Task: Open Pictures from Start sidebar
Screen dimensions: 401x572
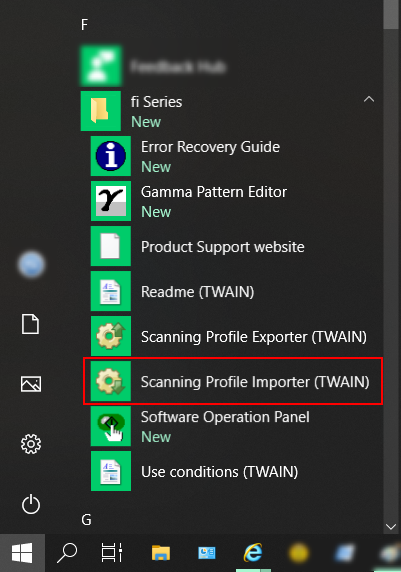Action: [31, 384]
